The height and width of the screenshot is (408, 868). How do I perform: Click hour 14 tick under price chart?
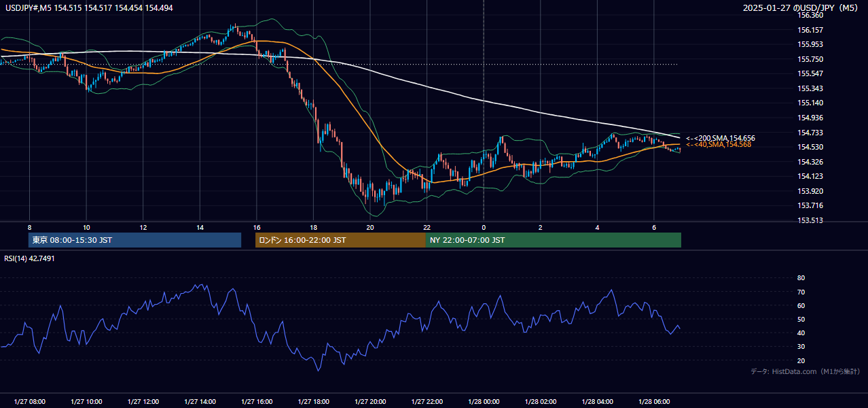pos(200,227)
